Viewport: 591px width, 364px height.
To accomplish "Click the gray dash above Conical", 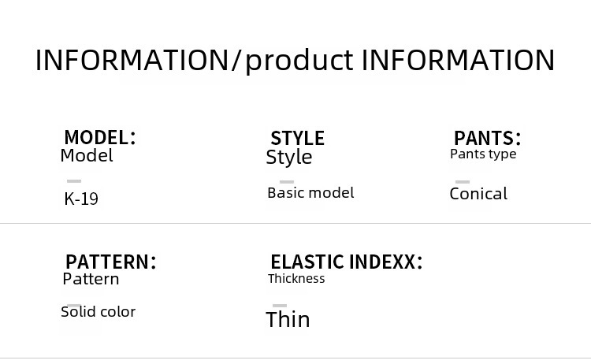I will (x=463, y=182).
